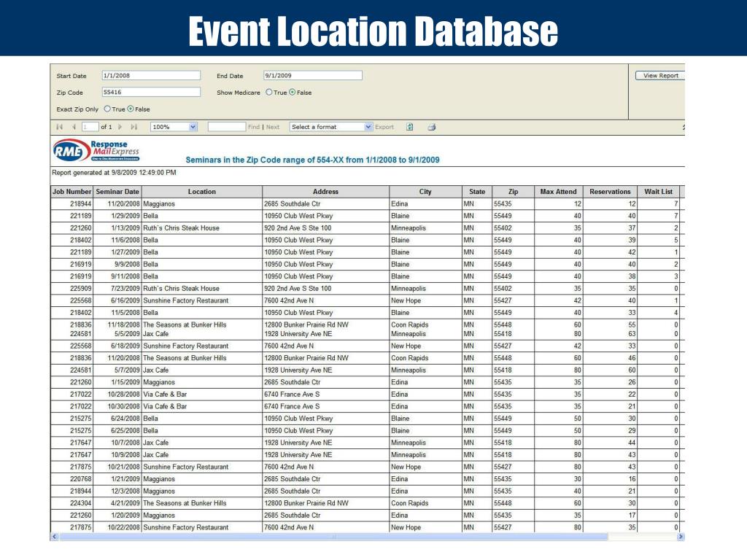Go to first page of report
Viewport: 747px width, 560px height.
tap(60, 127)
